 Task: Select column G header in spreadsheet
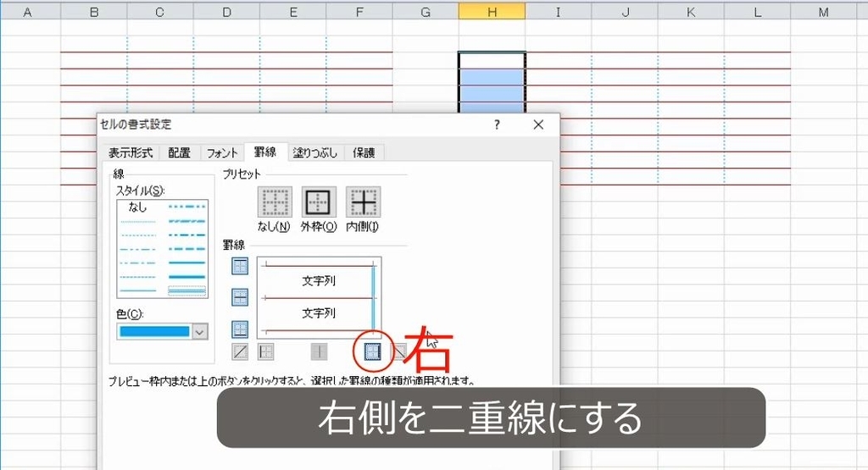(x=426, y=11)
